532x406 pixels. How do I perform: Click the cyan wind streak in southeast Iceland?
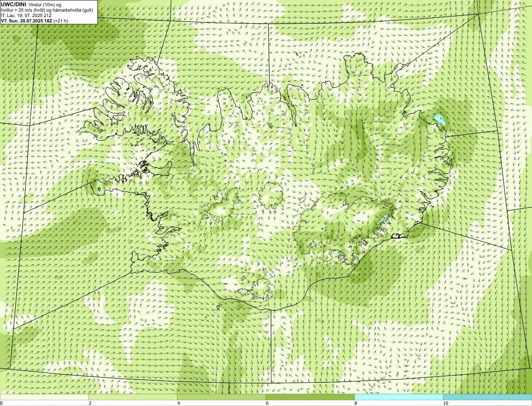coord(383,219)
